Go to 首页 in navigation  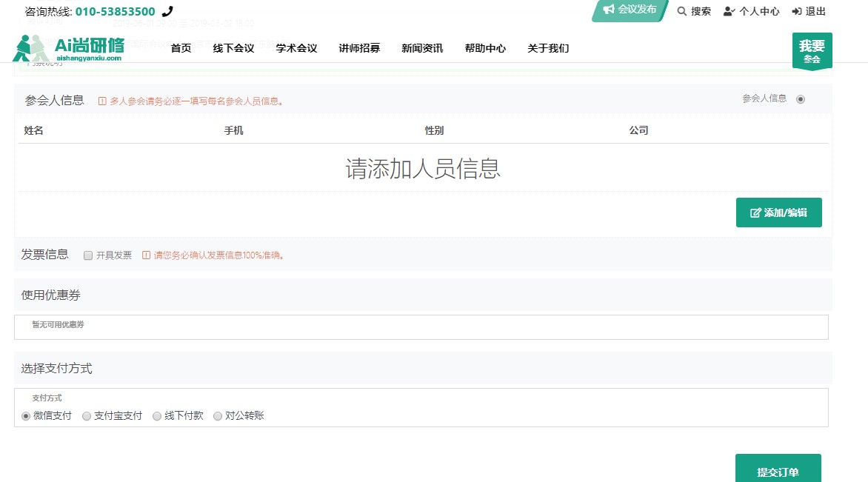(181, 48)
